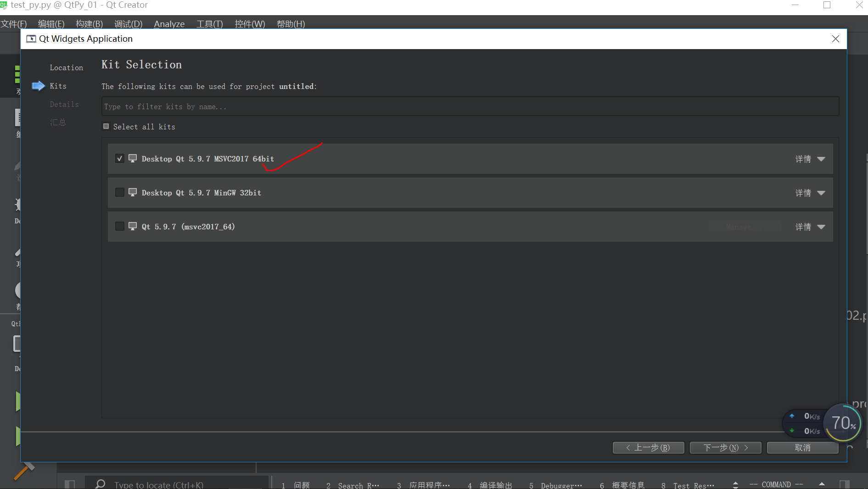Viewport: 868px width, 489px height.
Task: Open the 4 编译输出 pane
Action: (x=490, y=485)
